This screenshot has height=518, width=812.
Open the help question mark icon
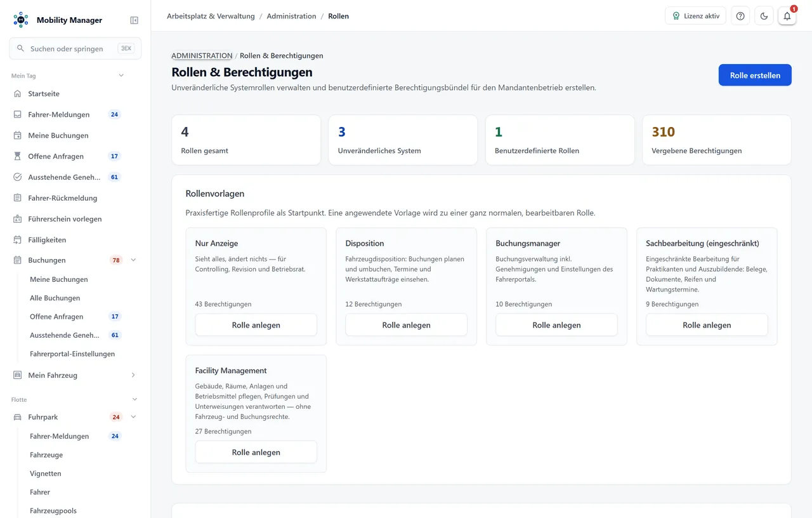[x=740, y=16]
